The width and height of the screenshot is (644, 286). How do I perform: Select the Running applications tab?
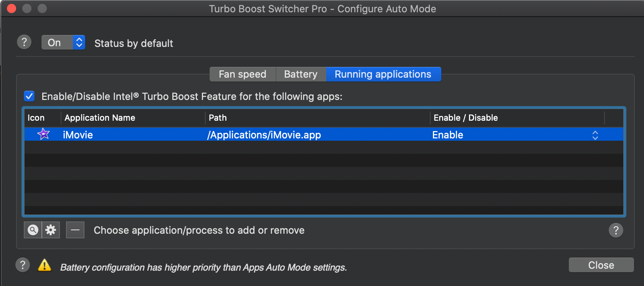coord(383,74)
